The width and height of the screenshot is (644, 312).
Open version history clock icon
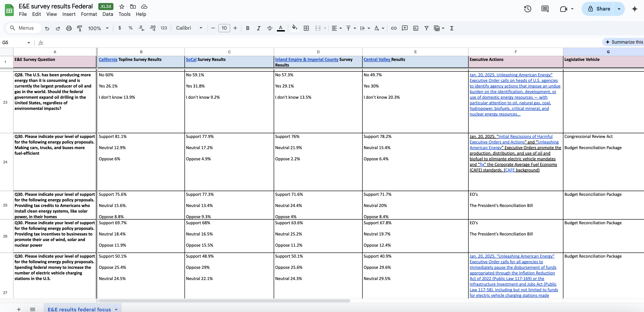pos(527,9)
